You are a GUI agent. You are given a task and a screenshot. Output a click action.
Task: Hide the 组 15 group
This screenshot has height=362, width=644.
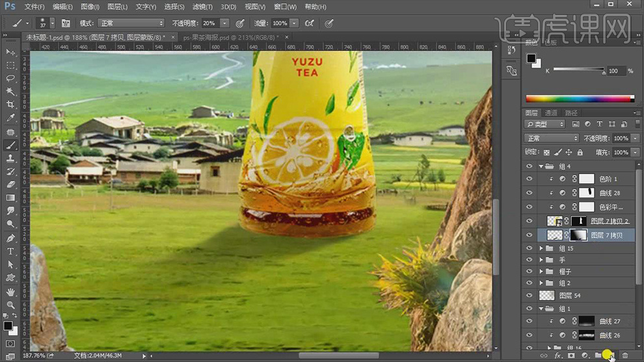529,248
